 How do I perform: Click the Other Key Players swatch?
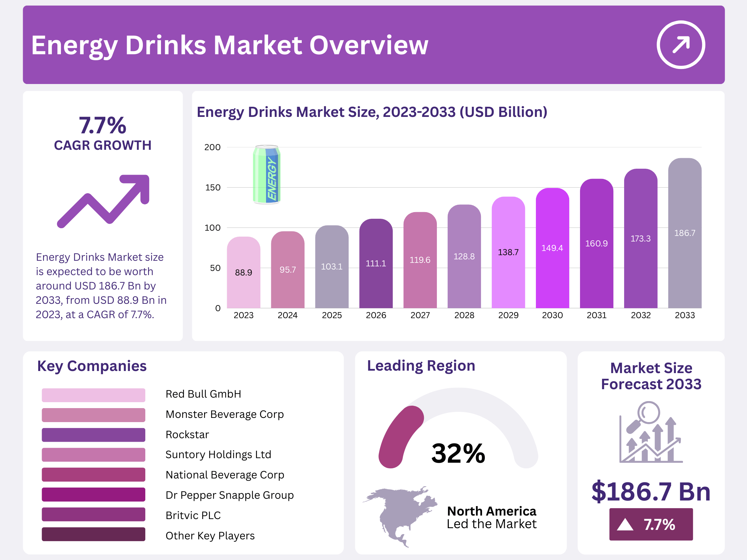point(93,534)
